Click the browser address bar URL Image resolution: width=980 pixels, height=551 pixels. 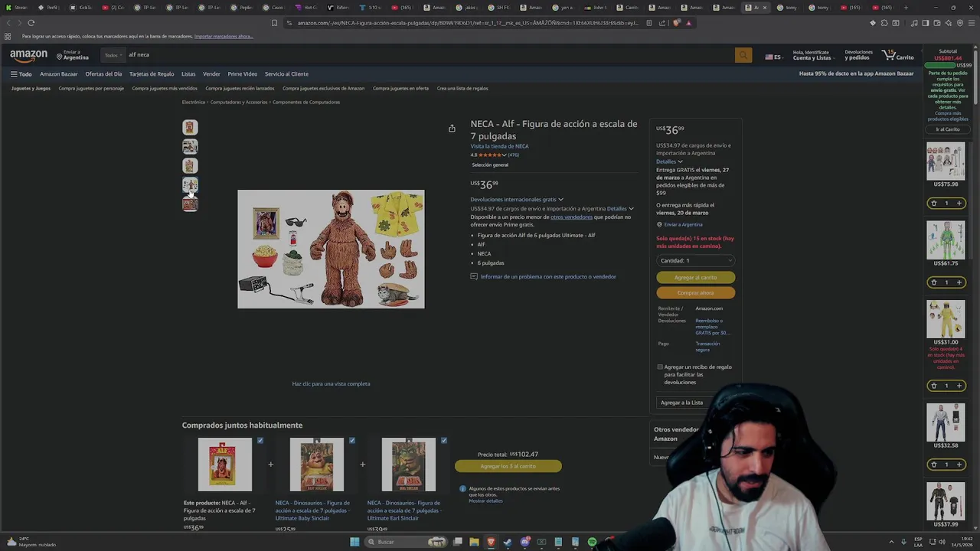click(x=467, y=23)
